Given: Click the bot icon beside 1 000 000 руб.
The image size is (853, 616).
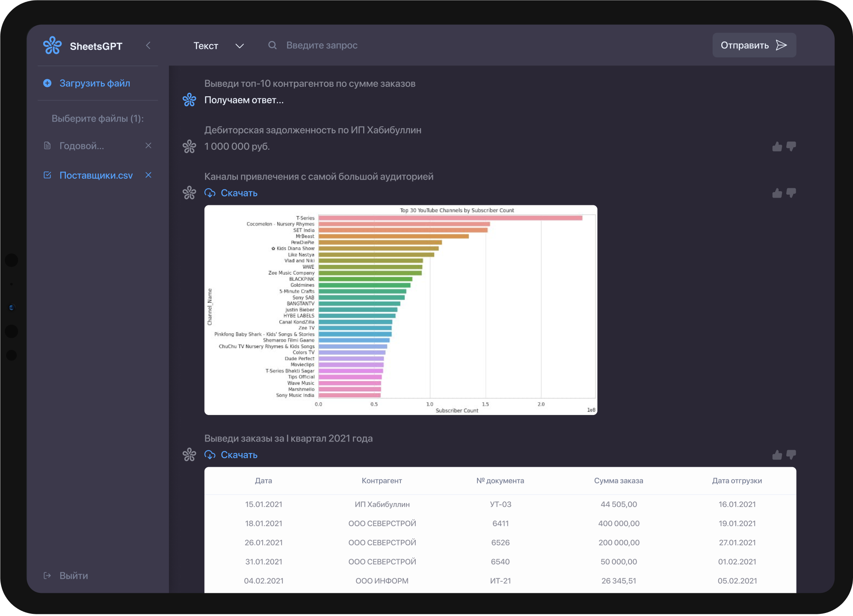Looking at the screenshot, I should 190,147.
